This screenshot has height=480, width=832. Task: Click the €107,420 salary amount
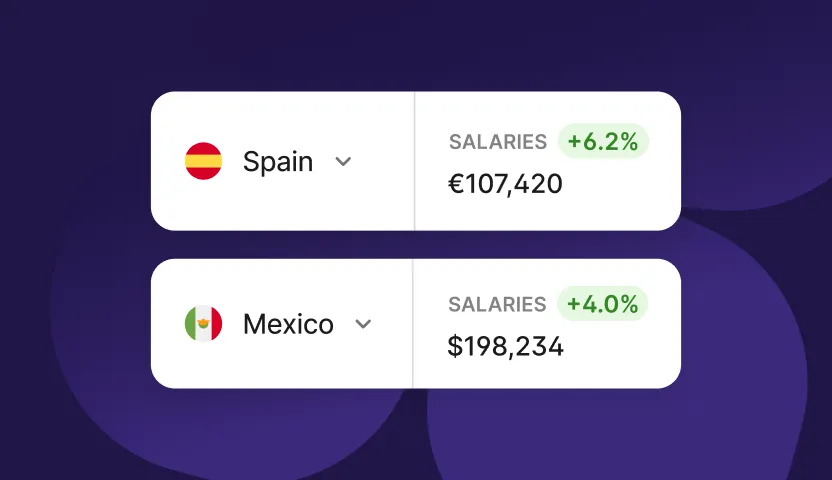point(506,184)
